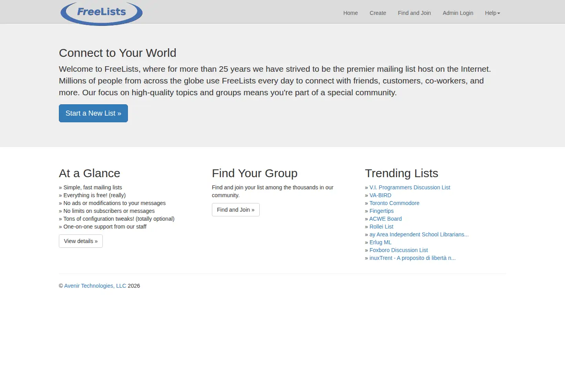The height and width of the screenshot is (392, 565).
Task: Click the Start a New List button
Action: tap(93, 113)
